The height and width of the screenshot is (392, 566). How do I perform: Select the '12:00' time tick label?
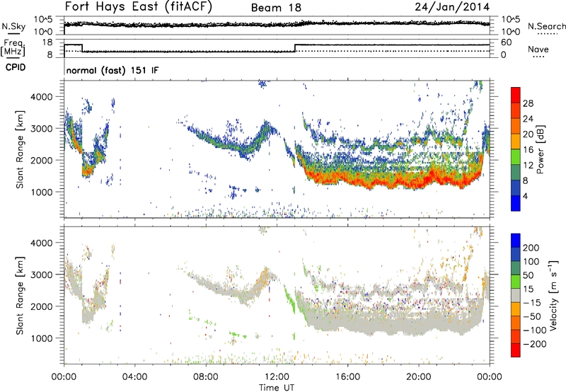(x=277, y=377)
